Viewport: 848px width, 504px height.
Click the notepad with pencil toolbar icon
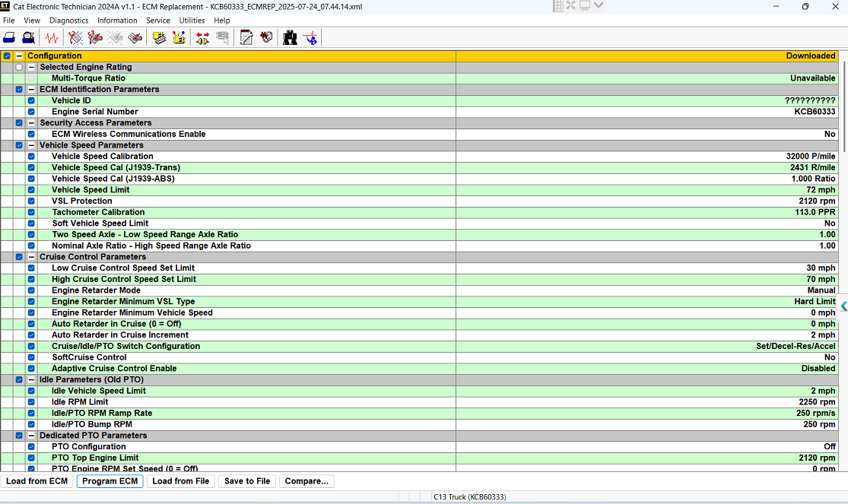(x=246, y=37)
